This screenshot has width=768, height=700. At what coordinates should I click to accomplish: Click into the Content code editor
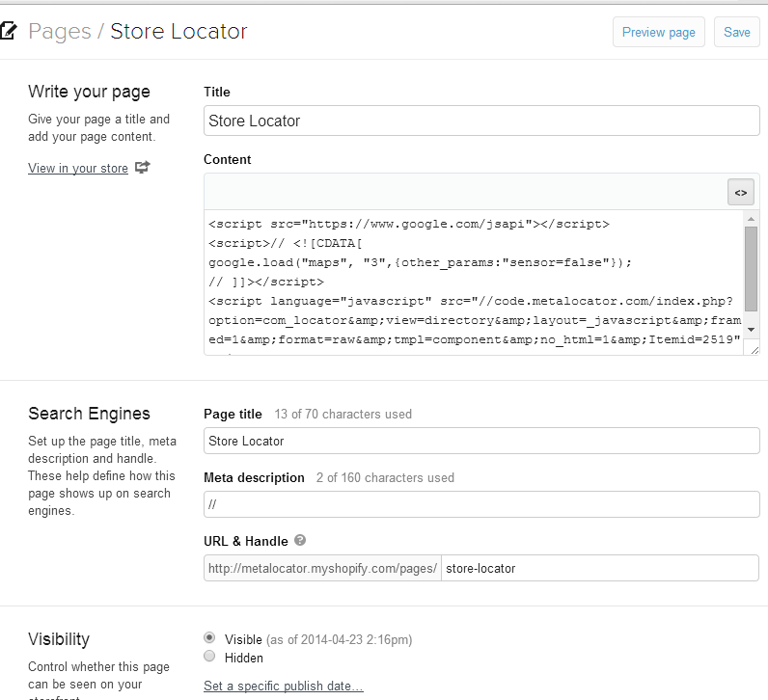pos(474,282)
